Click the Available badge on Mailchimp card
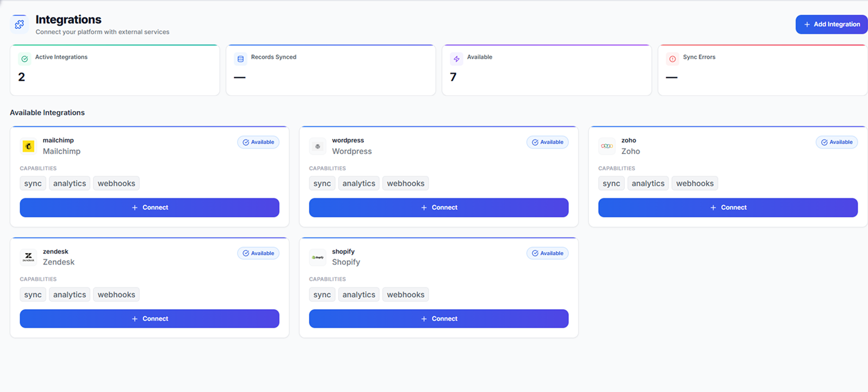The height and width of the screenshot is (392, 868). pos(258,142)
